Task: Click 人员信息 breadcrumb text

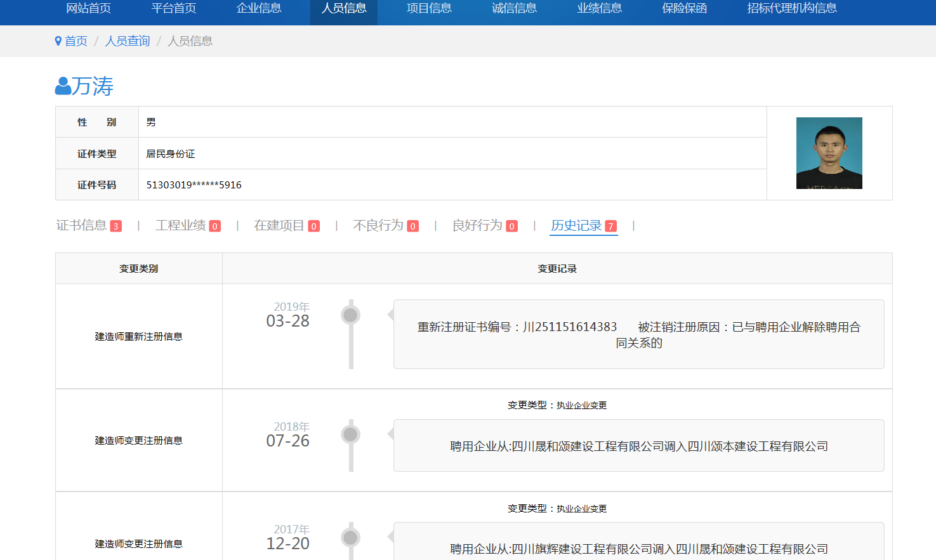Action: coord(190,41)
